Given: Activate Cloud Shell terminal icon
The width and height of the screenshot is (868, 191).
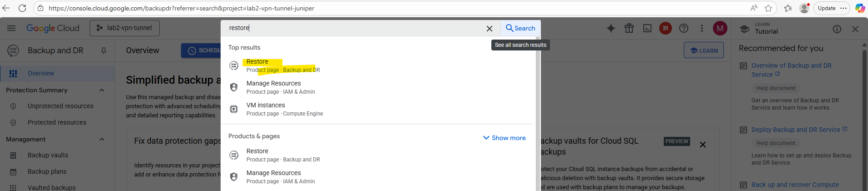Looking at the screenshot, I should pos(647,28).
